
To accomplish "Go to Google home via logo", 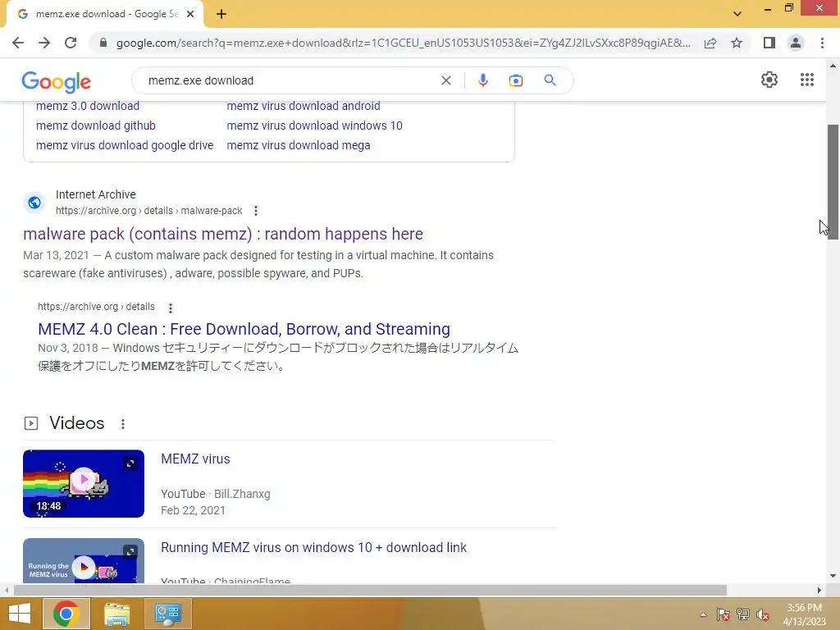I will point(57,81).
